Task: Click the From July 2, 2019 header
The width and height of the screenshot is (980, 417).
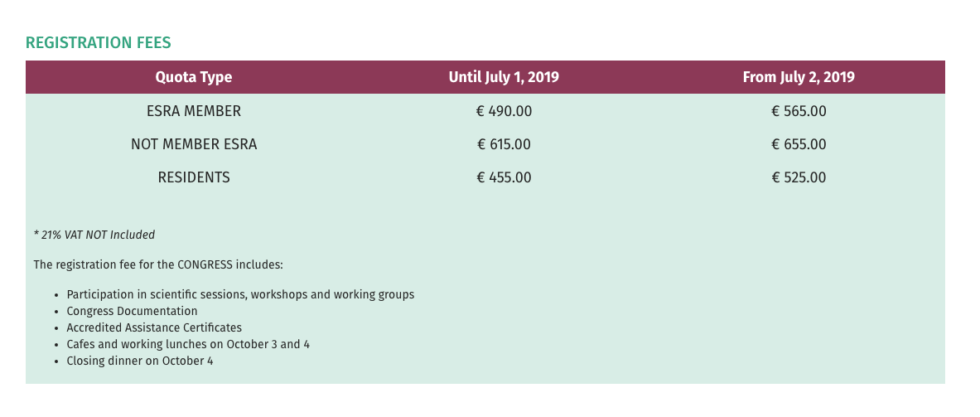Action: click(x=799, y=77)
